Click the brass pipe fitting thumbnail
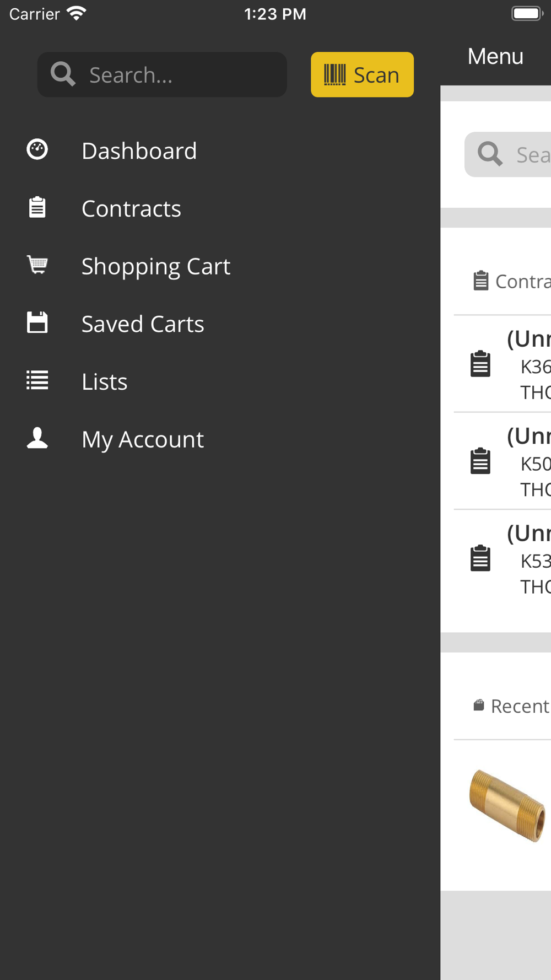This screenshot has height=980, width=551. (x=507, y=805)
